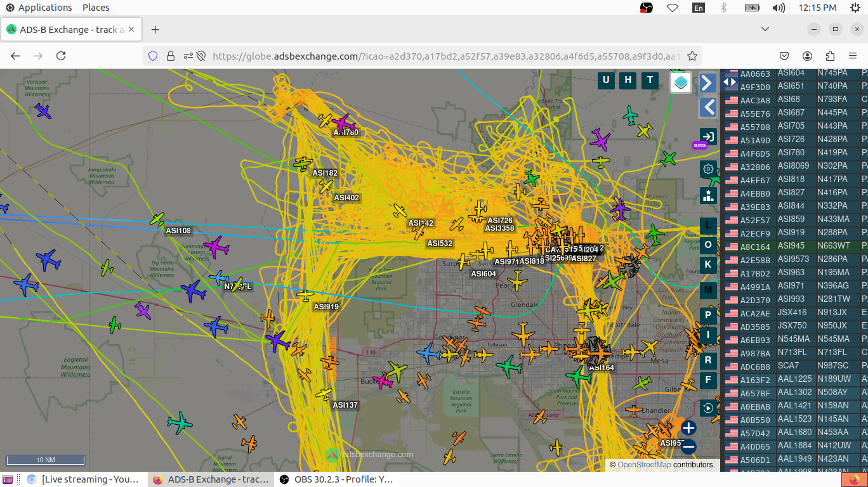Zoom out the map with minus

point(688,447)
